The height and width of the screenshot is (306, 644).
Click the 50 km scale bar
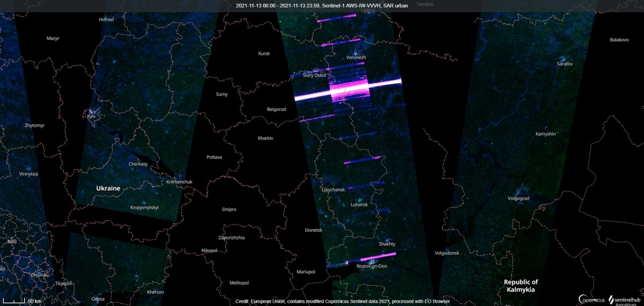point(25,300)
